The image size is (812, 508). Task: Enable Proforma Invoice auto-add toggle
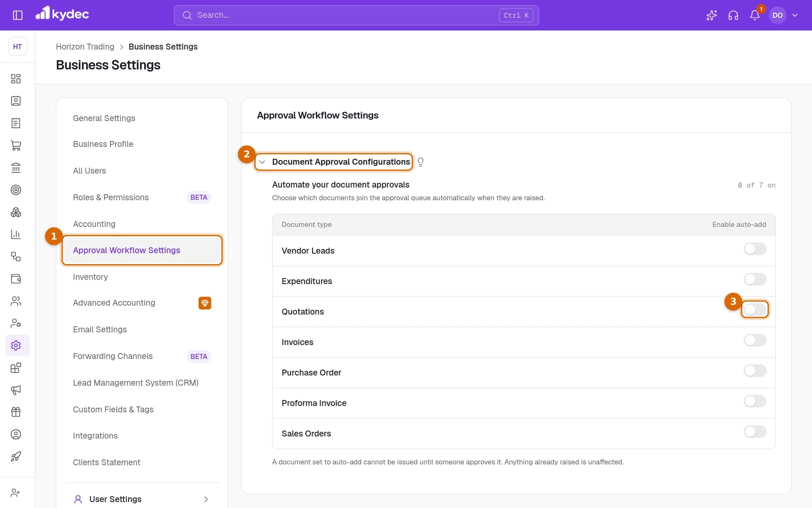[755, 401]
